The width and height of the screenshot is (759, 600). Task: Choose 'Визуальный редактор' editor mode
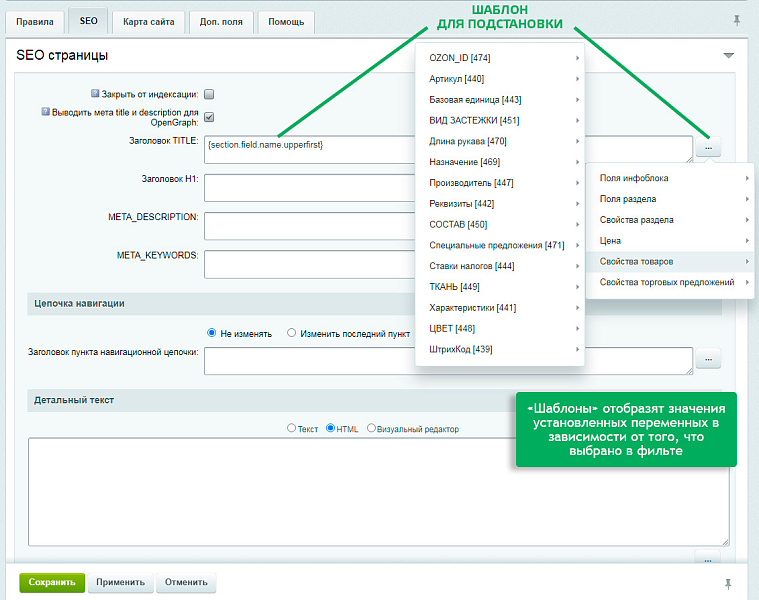[372, 428]
